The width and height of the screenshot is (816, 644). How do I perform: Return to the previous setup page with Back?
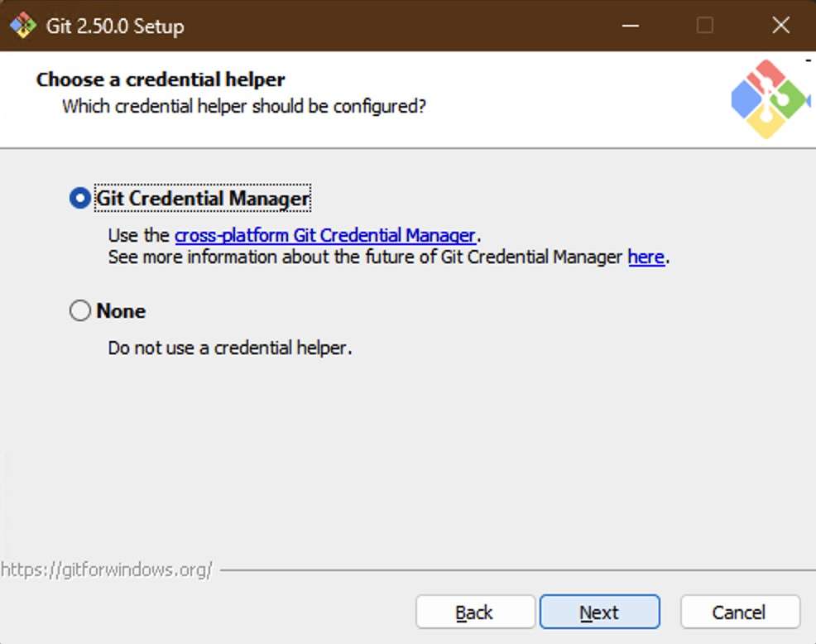475,612
